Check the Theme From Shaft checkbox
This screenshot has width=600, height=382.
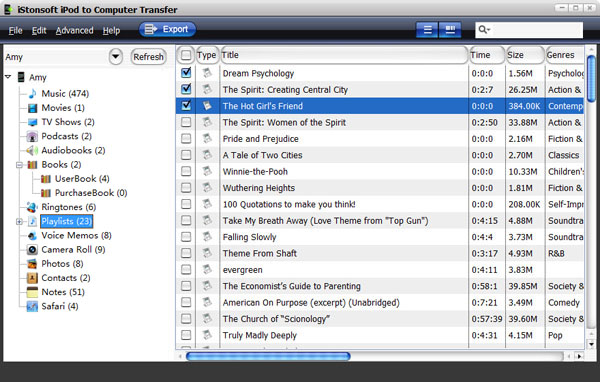pyautogui.click(x=186, y=253)
